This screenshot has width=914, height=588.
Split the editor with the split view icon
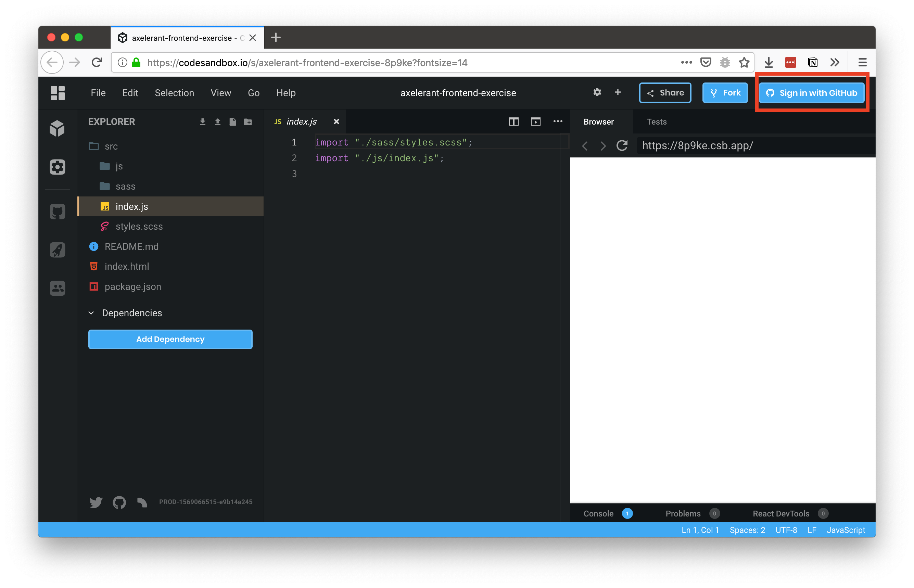pyautogui.click(x=513, y=122)
